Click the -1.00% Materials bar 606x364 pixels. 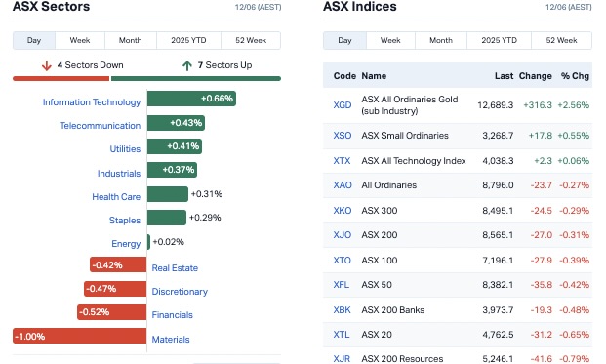(80, 336)
